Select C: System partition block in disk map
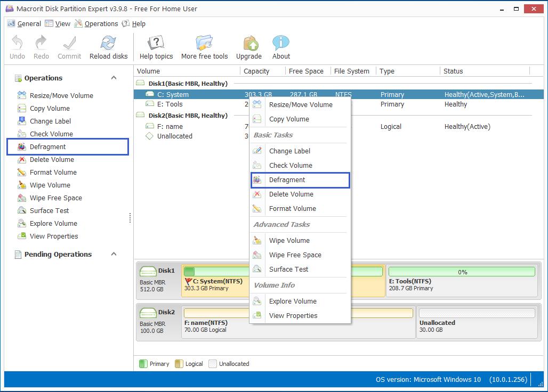Screen dimensions: 548x392 (216, 281)
